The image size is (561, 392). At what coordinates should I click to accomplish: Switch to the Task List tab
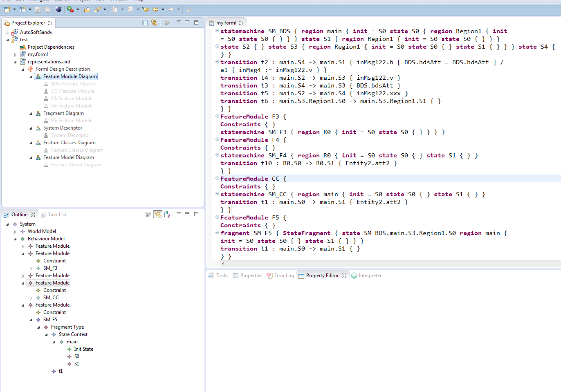(54, 215)
